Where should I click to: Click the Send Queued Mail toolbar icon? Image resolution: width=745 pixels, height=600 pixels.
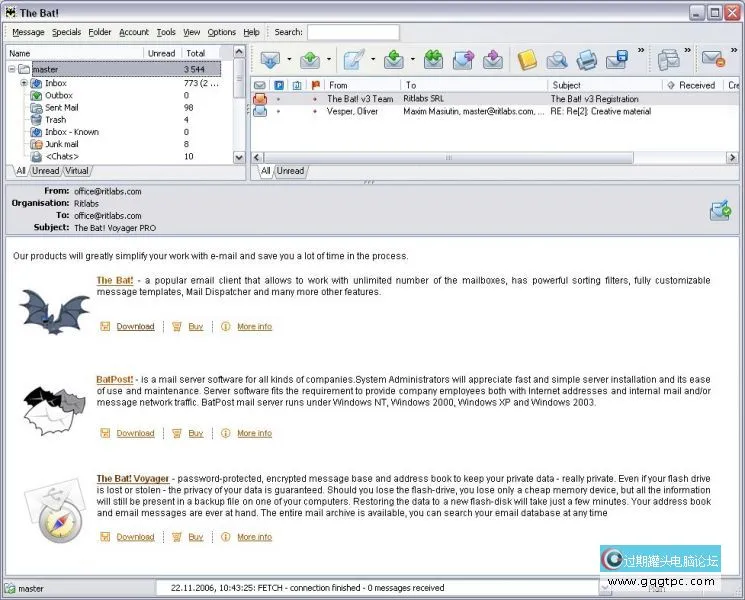point(310,60)
